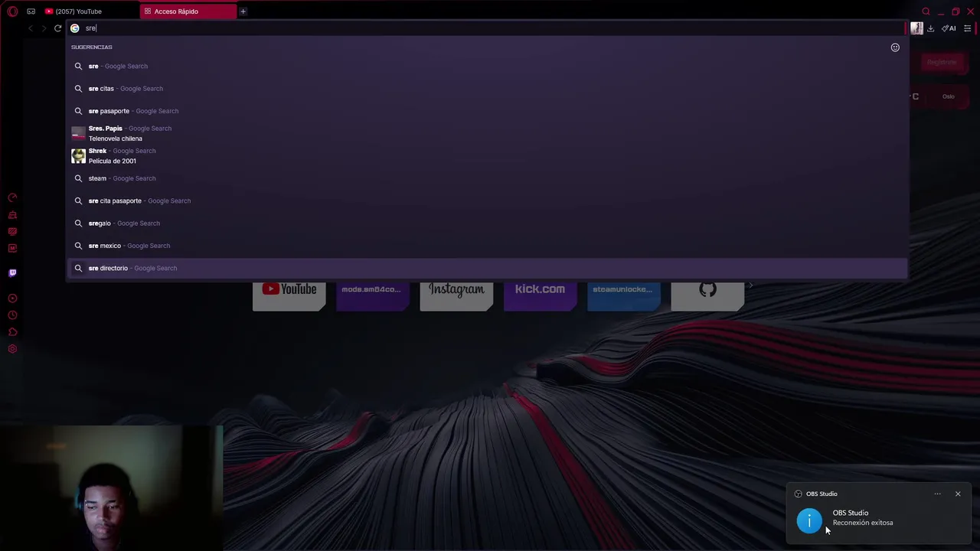Choose suggestion 'sre citas'
Image resolution: width=980 pixels, height=551 pixels.
[x=487, y=88]
